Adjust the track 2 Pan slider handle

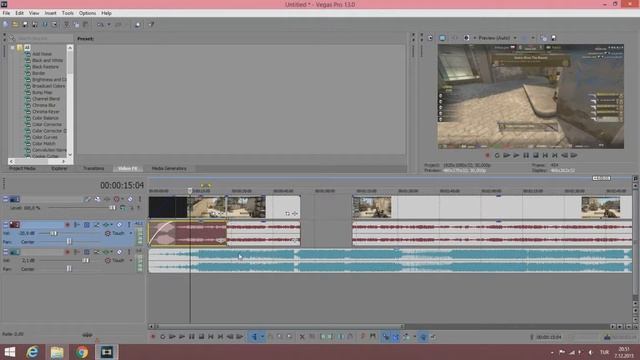tap(69, 242)
